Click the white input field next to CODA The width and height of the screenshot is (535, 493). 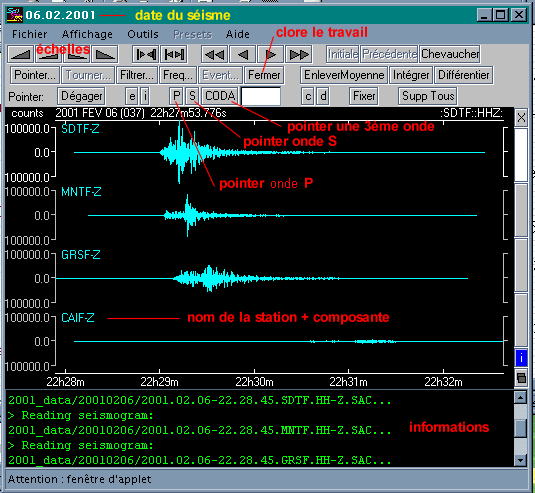pos(261,97)
